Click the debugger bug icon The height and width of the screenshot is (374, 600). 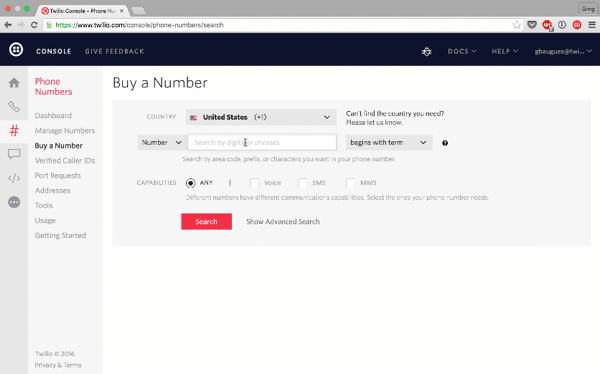click(x=427, y=51)
